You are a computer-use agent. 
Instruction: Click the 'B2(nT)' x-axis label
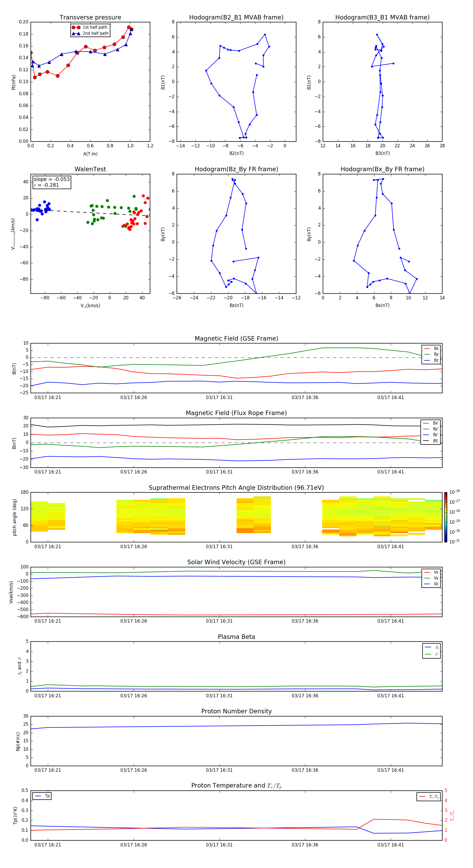click(x=236, y=154)
